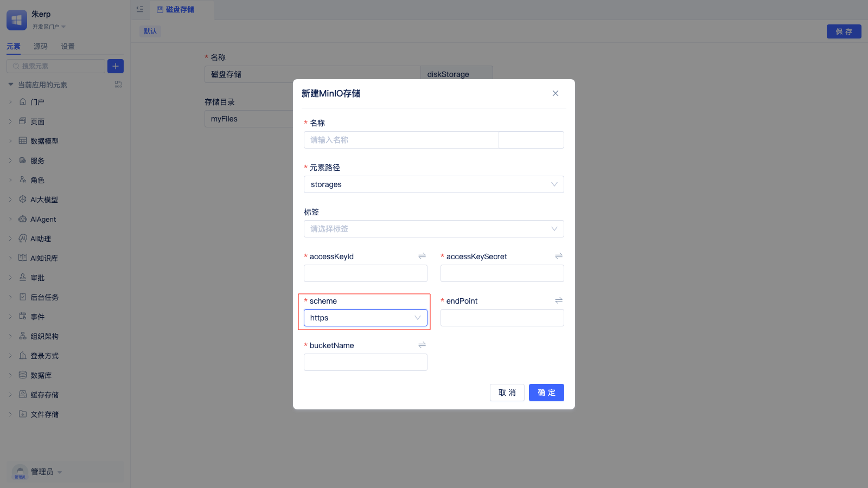Click the 事件 event icon

23,316
